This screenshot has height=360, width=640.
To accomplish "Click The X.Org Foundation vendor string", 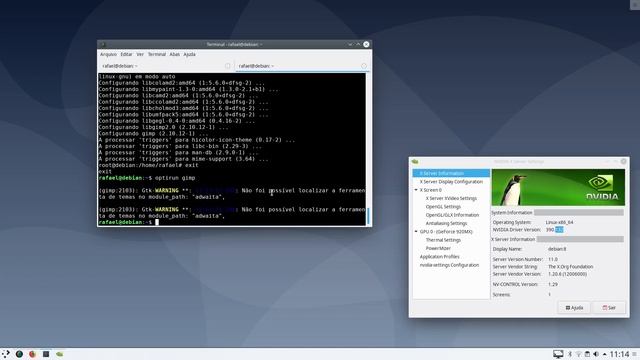I will (x=570, y=267).
